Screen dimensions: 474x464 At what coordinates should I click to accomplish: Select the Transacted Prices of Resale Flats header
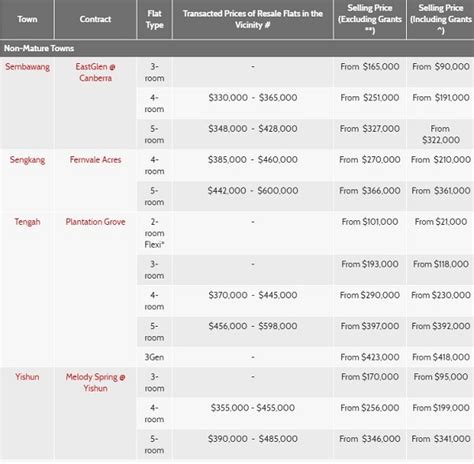(x=253, y=19)
